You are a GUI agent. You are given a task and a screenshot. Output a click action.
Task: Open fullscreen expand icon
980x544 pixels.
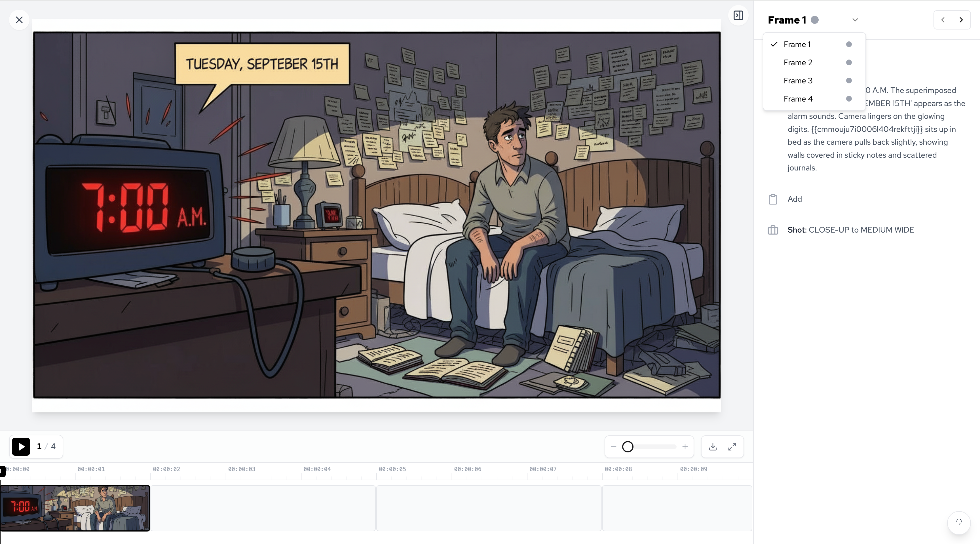732,447
